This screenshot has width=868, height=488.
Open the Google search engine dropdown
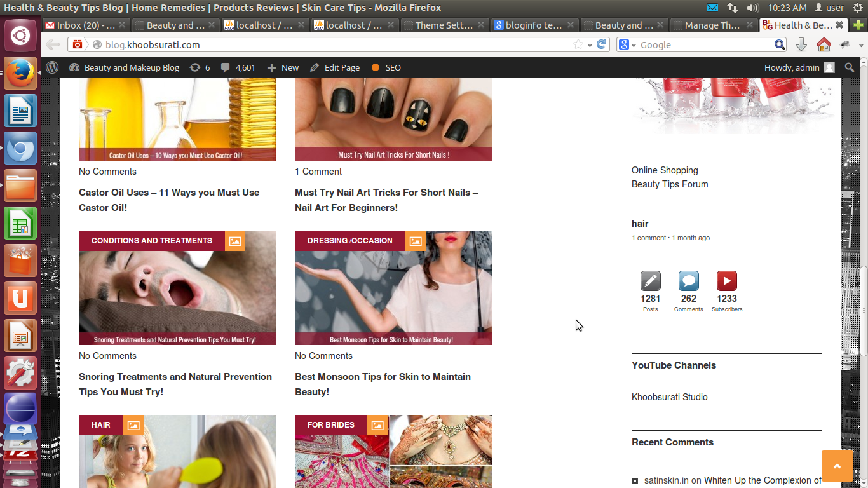click(x=627, y=44)
